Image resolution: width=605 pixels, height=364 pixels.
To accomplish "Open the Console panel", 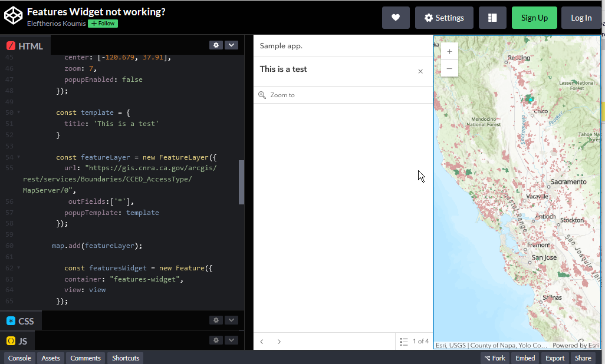I will tap(19, 358).
